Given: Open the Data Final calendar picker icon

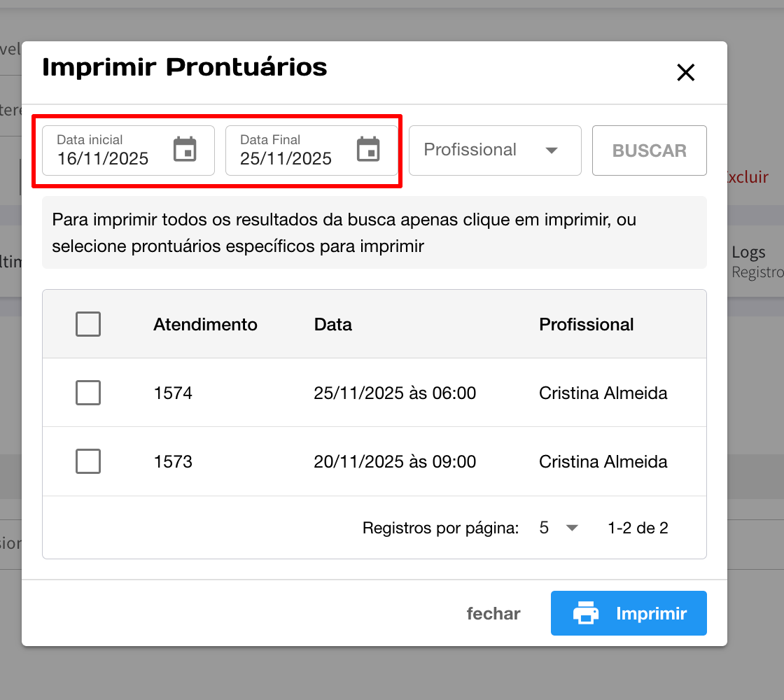Looking at the screenshot, I should click(x=368, y=150).
